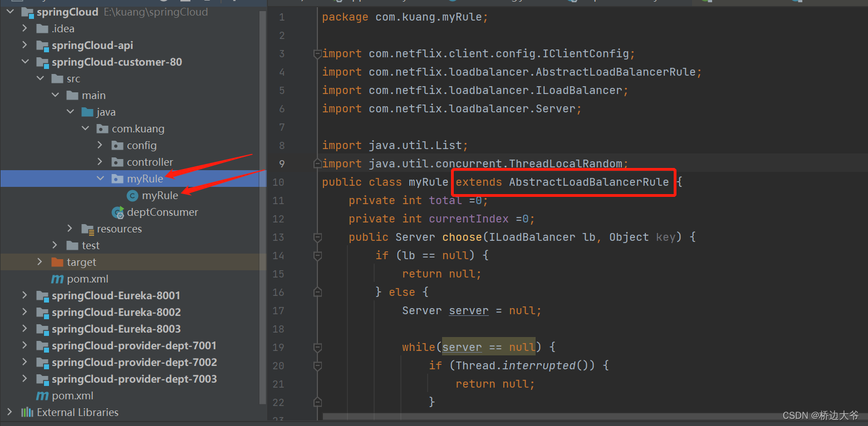Click customer-80 pom.xml Maven icon
Image resolution: width=868 pixels, height=426 pixels.
coord(57,279)
